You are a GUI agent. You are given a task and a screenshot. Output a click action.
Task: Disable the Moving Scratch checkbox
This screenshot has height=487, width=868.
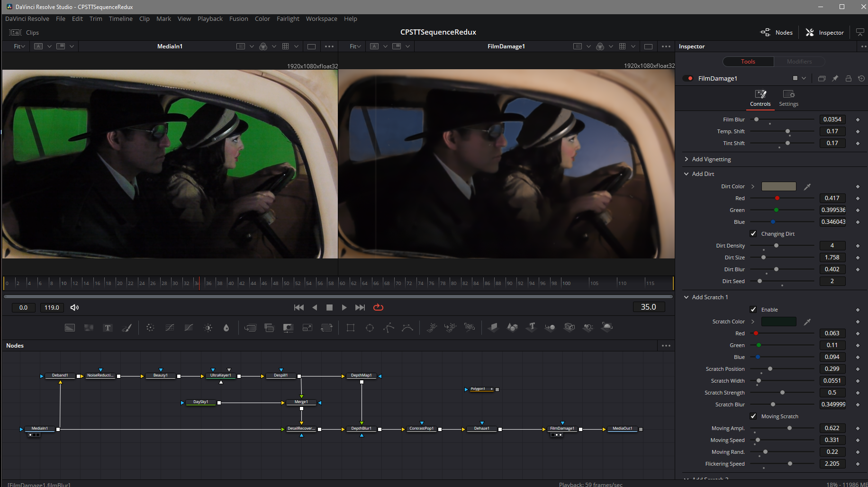click(x=753, y=416)
